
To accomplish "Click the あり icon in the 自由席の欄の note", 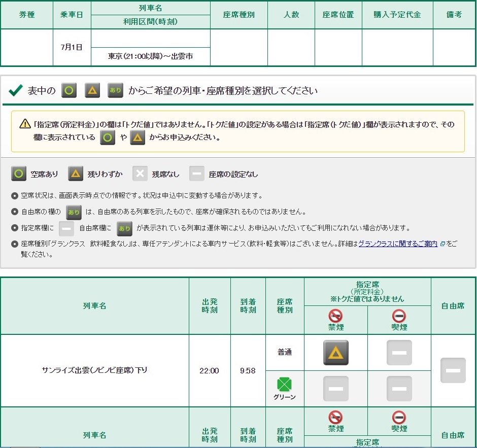I will point(74,212).
